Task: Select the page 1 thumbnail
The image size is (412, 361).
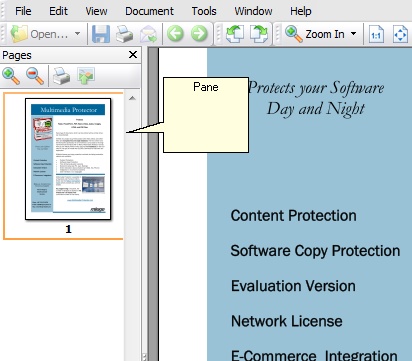Action: [68, 159]
